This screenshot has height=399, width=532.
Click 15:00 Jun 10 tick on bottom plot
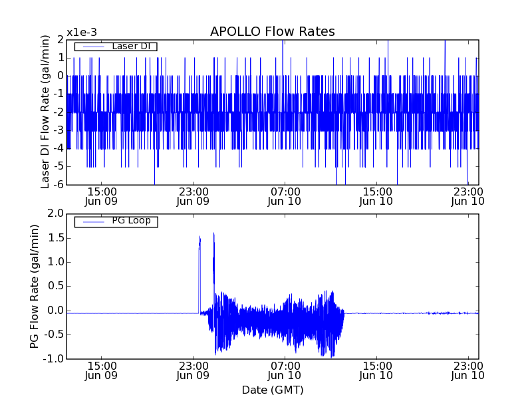point(377,370)
